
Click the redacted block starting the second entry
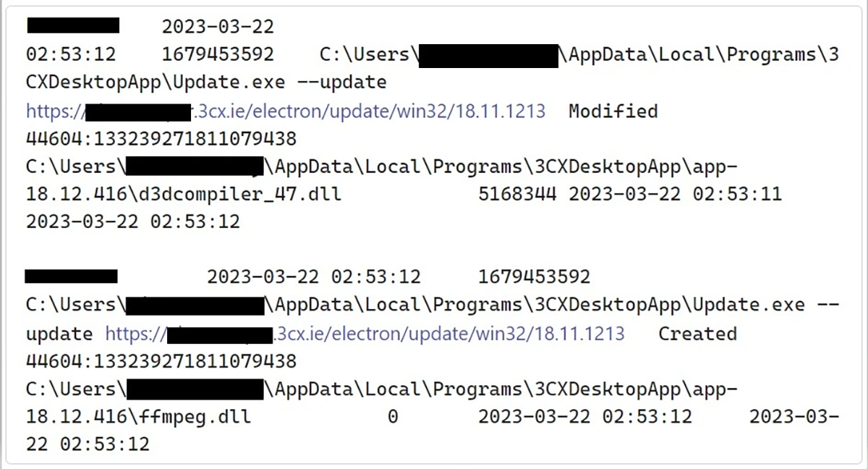(x=71, y=276)
